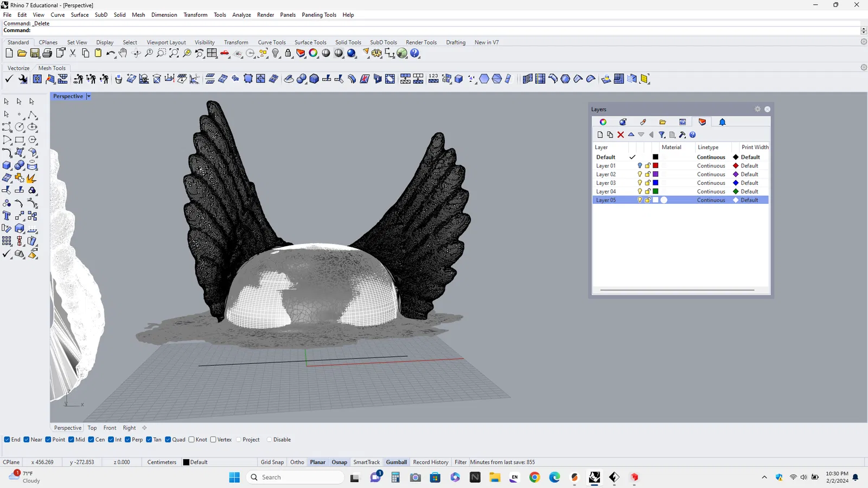Toggle the Gumball status bar button
The height and width of the screenshot is (488, 868).
tap(396, 463)
